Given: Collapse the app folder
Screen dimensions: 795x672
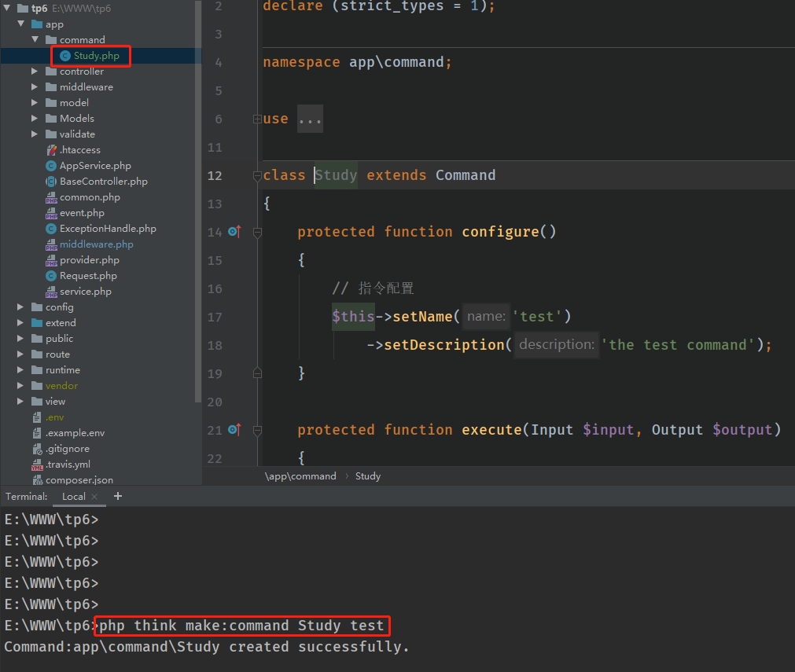Looking at the screenshot, I should pos(20,24).
